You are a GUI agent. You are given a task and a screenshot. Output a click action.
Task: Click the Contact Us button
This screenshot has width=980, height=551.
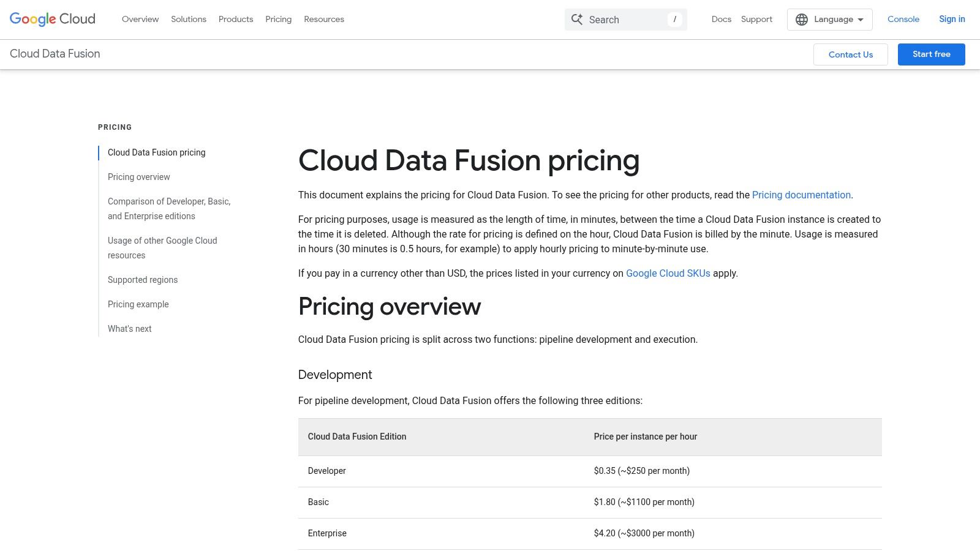[x=850, y=54]
